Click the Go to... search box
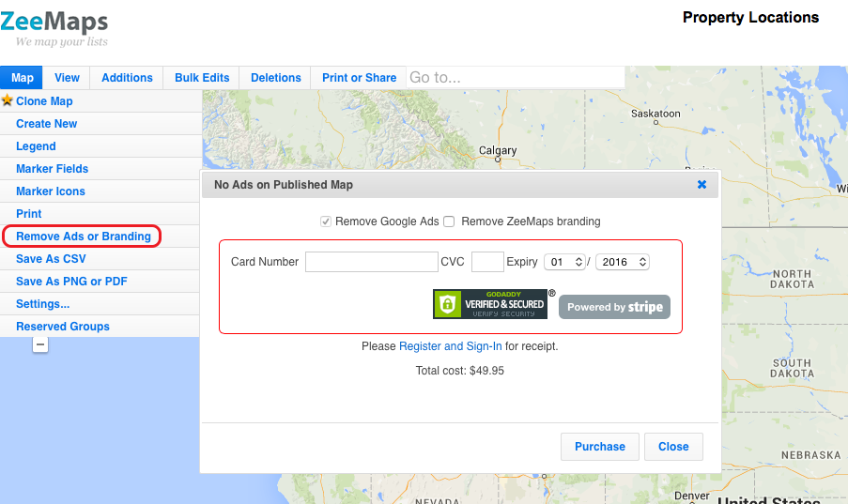Screen dimensions: 848x504 click(515, 78)
